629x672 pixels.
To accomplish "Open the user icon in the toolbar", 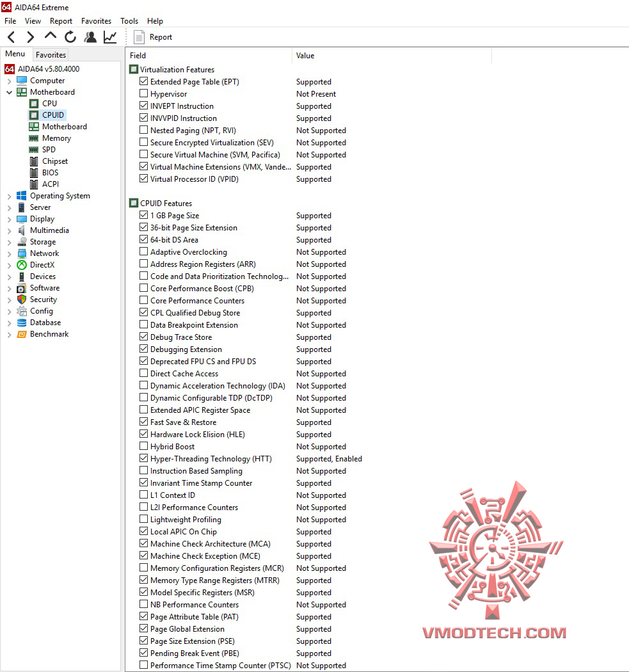I will [x=90, y=37].
